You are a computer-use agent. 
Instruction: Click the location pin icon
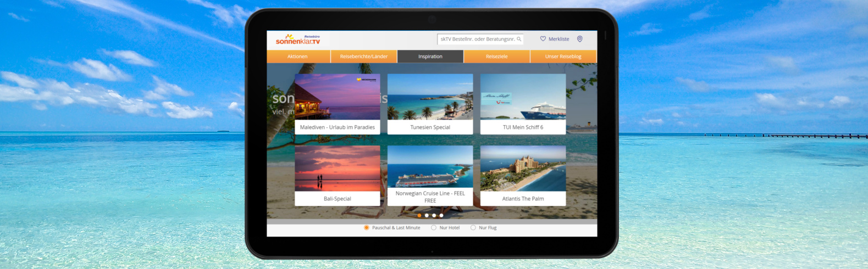[x=579, y=39]
